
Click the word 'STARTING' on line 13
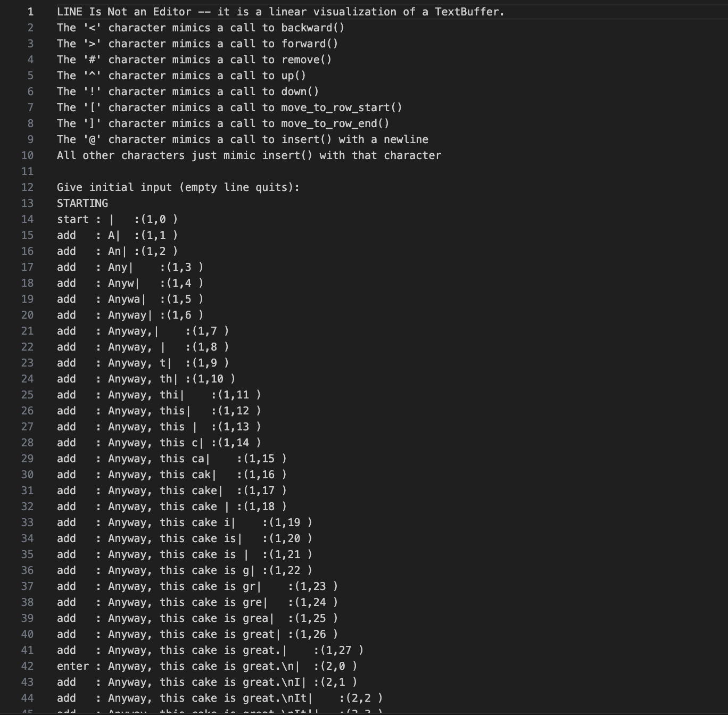pos(82,203)
